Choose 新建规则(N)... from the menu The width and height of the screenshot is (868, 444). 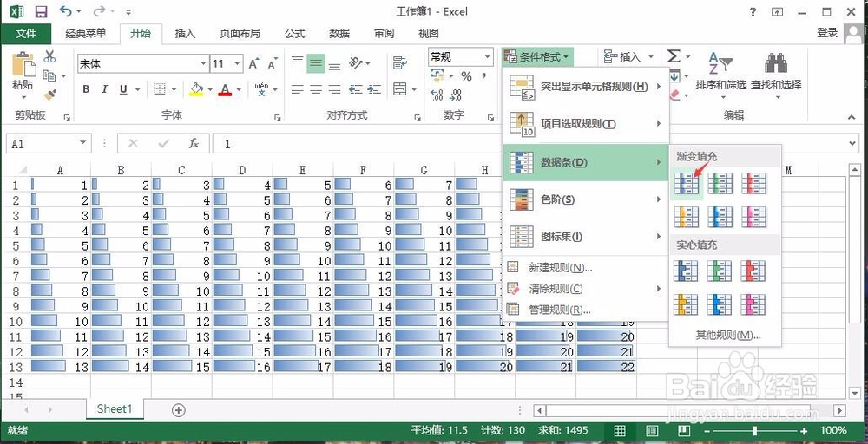[x=585, y=268]
